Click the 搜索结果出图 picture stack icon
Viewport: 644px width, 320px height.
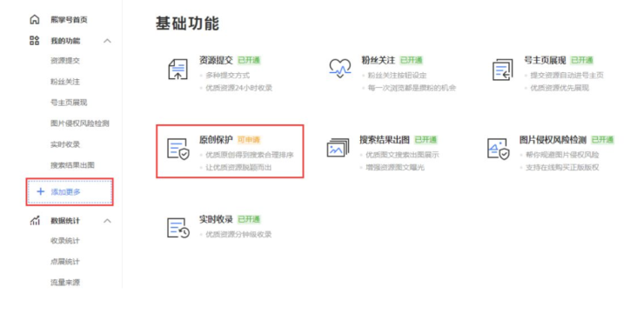(338, 148)
